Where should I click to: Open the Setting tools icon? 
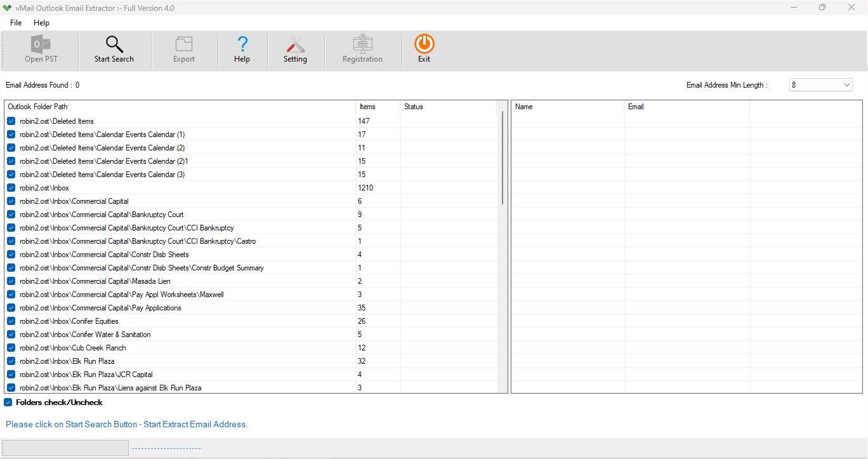pos(295,44)
